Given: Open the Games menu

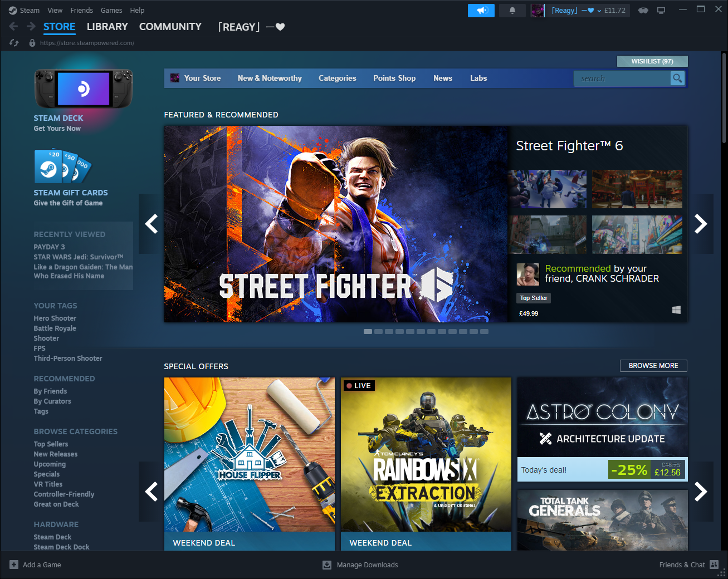Looking at the screenshot, I should pos(111,10).
